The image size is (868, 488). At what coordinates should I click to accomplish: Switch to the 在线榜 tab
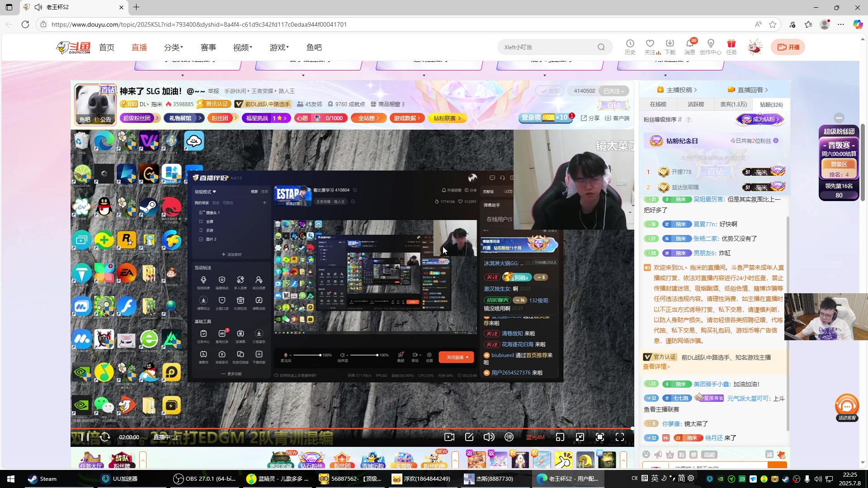[658, 104]
